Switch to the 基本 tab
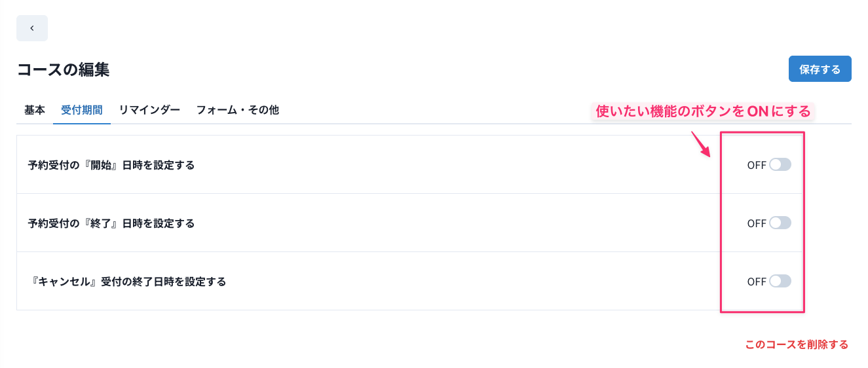 [x=35, y=110]
